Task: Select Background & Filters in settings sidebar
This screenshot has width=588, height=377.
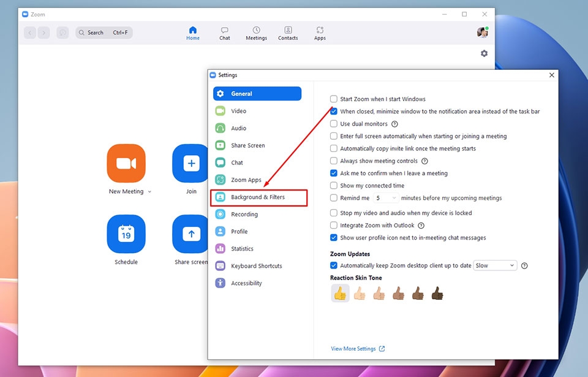Action: 258,197
